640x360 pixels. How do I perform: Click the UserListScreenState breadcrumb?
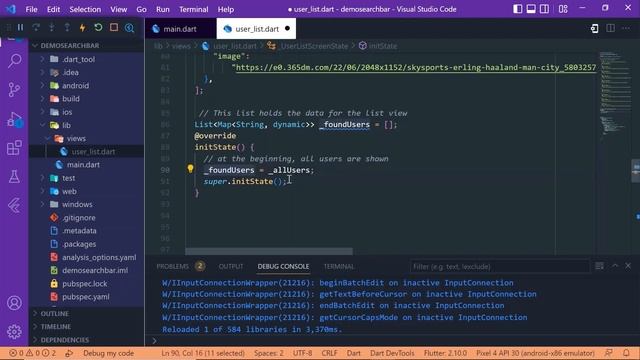click(x=314, y=46)
